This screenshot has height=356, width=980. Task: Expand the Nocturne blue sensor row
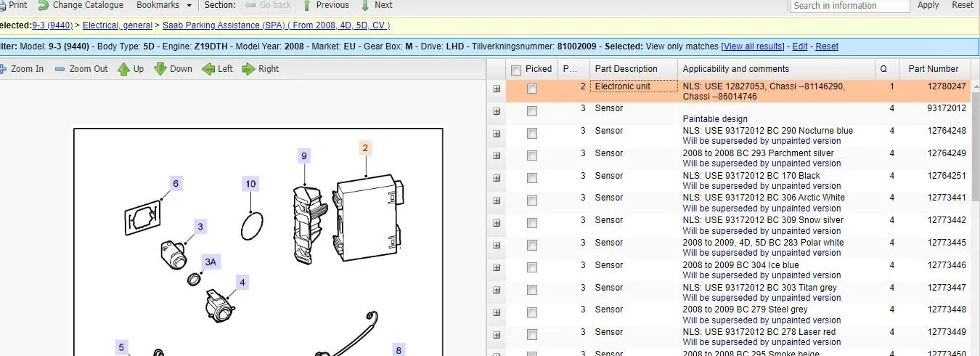pyautogui.click(x=497, y=134)
